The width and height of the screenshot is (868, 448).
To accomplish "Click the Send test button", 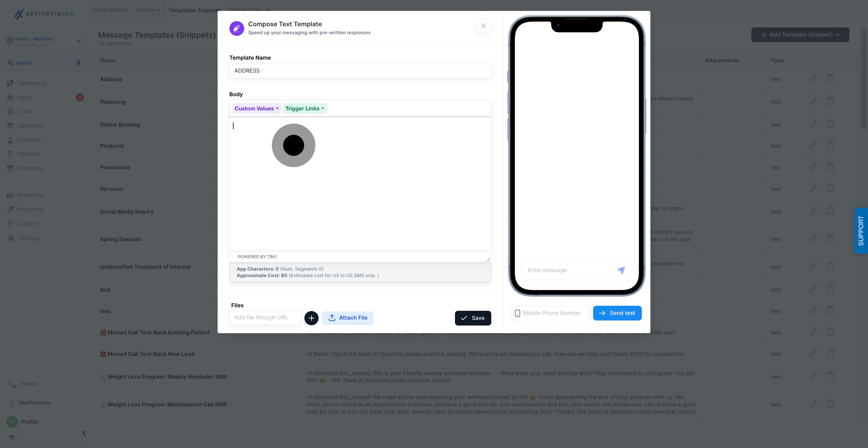I will [617, 313].
